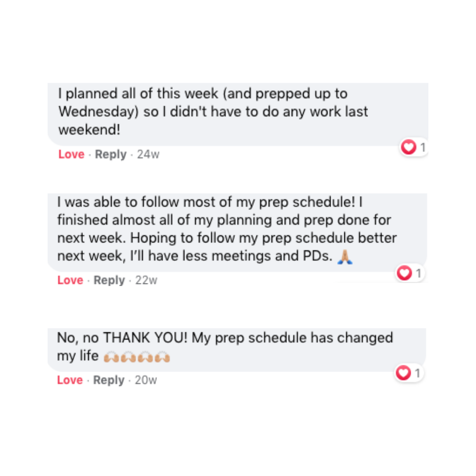
Task: Click raised hands emojis after 'my life'
Action: [137, 357]
